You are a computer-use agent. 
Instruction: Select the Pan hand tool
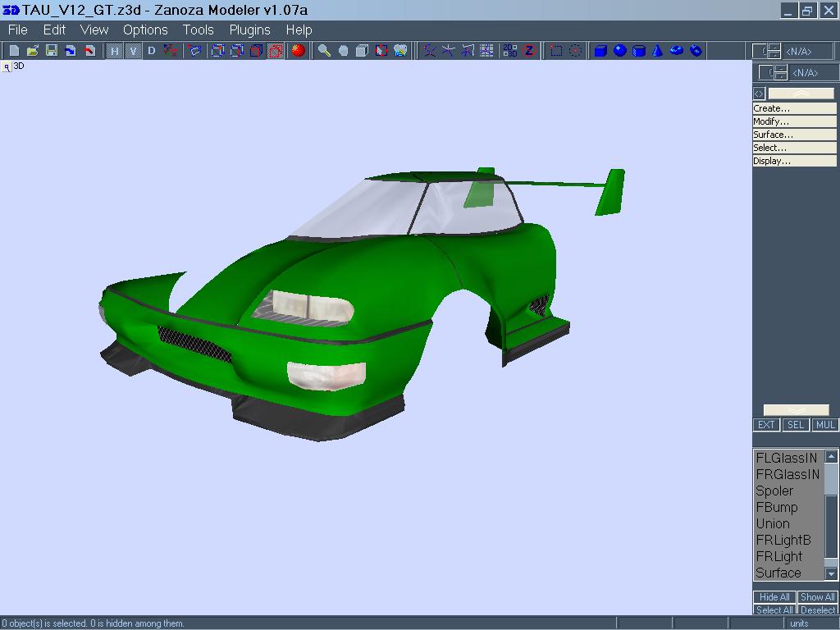(343, 51)
